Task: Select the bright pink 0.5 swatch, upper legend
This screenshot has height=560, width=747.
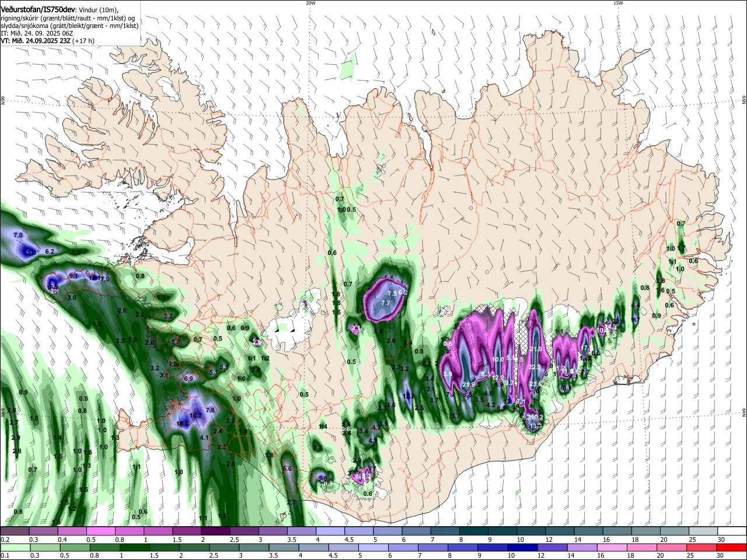Action: [x=100, y=531]
